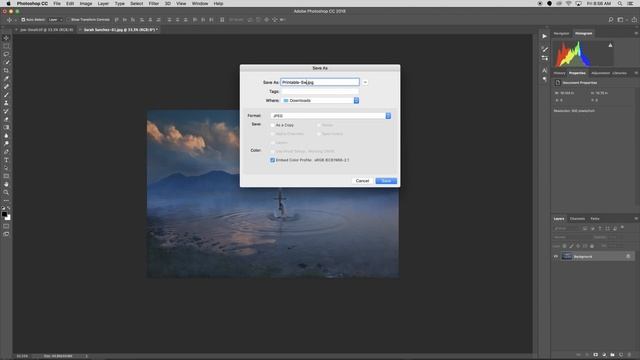
Task: Select the Rectangle shape tool
Action: click(6, 176)
